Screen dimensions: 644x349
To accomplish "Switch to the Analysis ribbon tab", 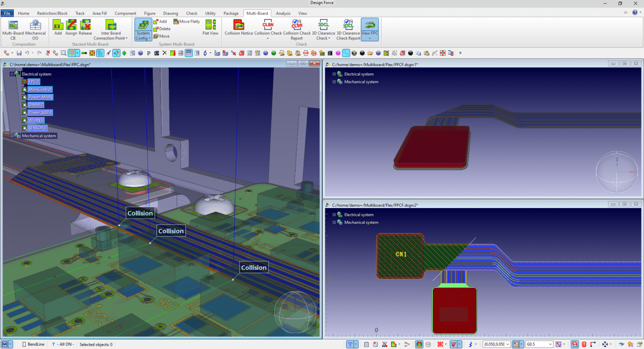I will tap(283, 13).
